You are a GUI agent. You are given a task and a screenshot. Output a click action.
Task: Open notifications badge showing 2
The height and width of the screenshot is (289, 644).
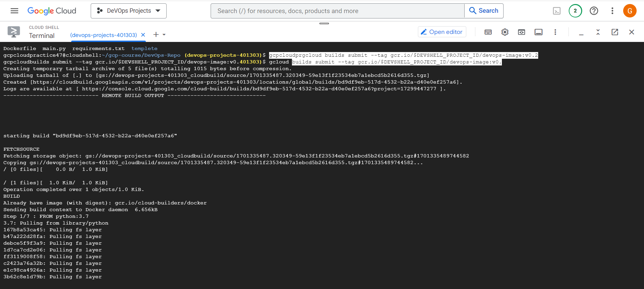(575, 11)
